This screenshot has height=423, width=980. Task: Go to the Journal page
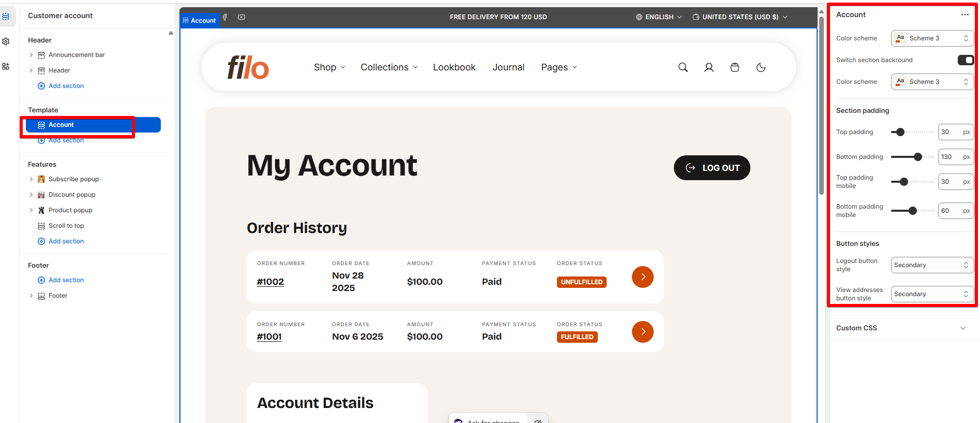pyautogui.click(x=508, y=67)
